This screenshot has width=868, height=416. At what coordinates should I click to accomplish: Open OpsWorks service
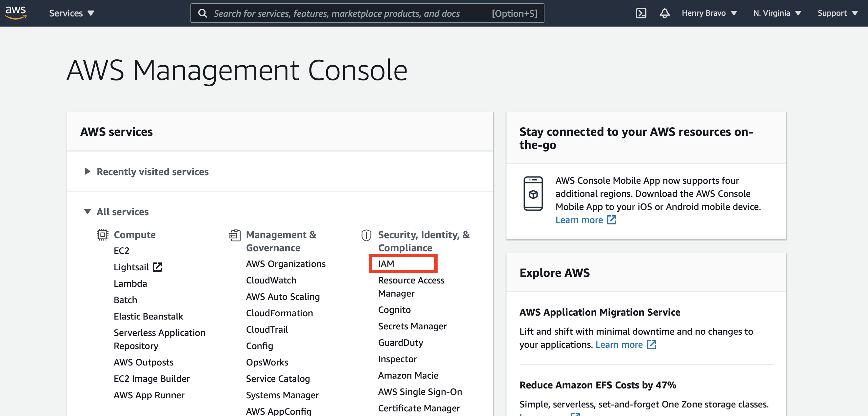[x=267, y=362]
